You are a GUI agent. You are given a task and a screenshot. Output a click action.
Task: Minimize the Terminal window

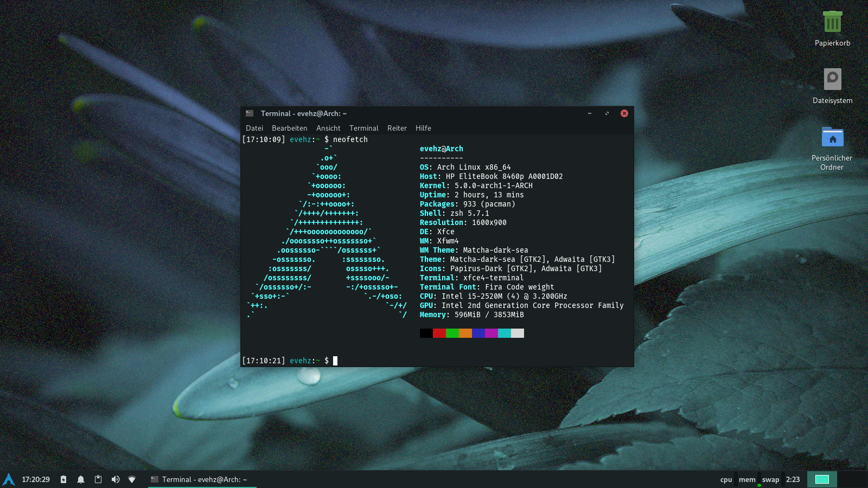(x=590, y=113)
